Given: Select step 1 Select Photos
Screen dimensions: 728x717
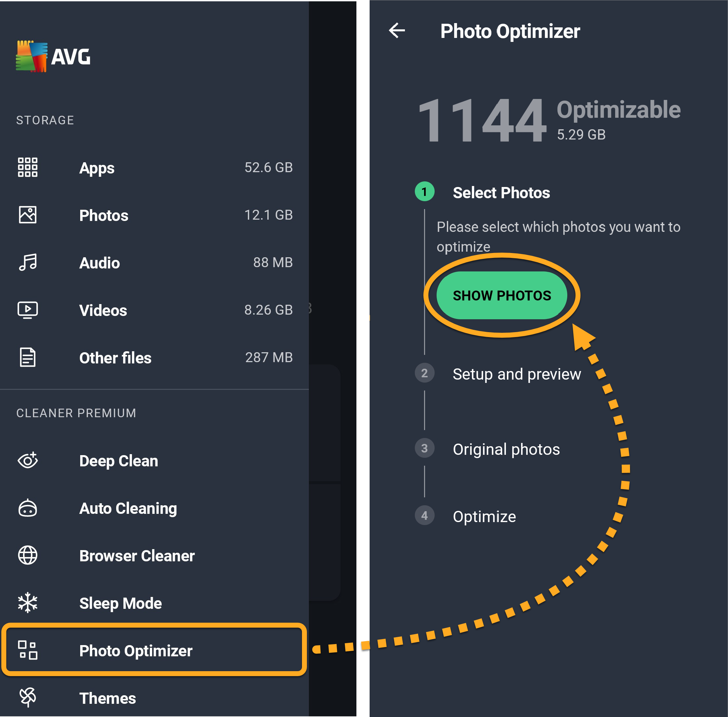Looking at the screenshot, I should point(501,192).
